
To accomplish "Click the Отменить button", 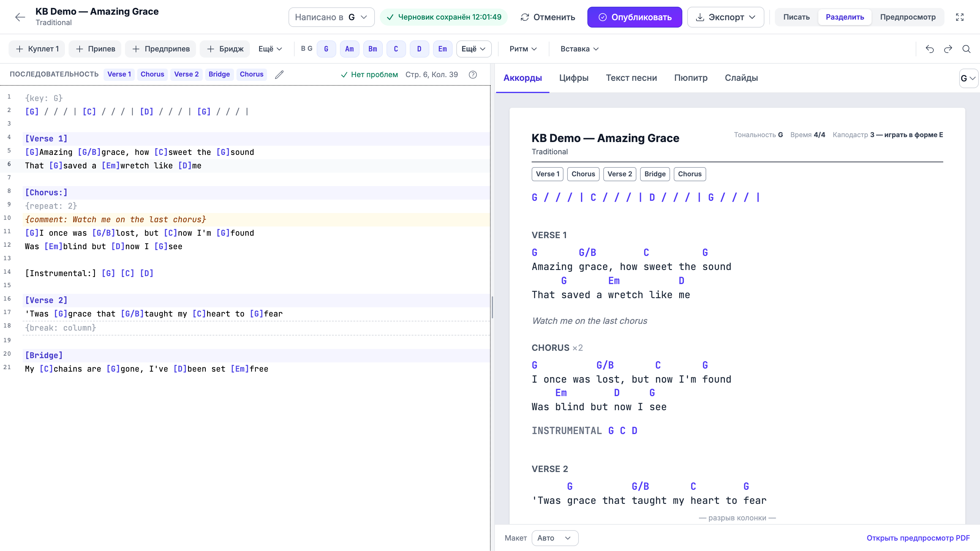I will point(548,17).
